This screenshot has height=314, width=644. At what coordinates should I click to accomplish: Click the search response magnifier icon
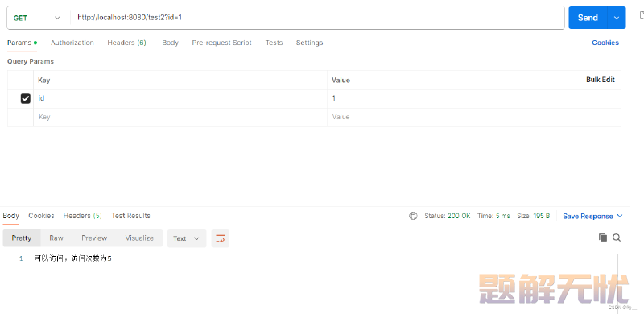pos(617,238)
